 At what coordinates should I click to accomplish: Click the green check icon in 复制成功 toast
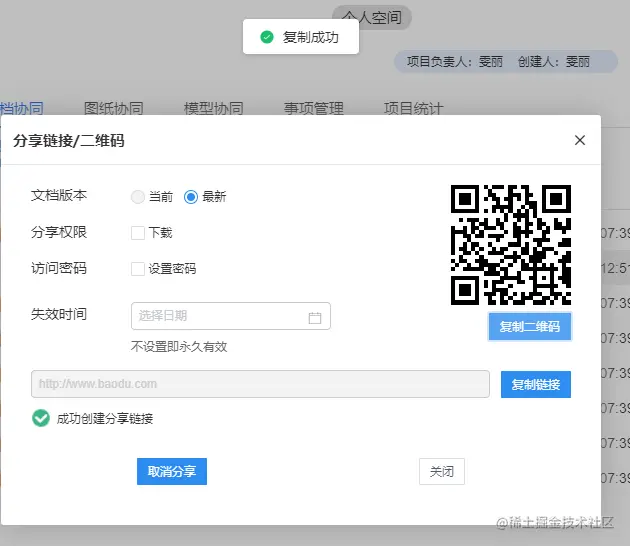tap(267, 37)
